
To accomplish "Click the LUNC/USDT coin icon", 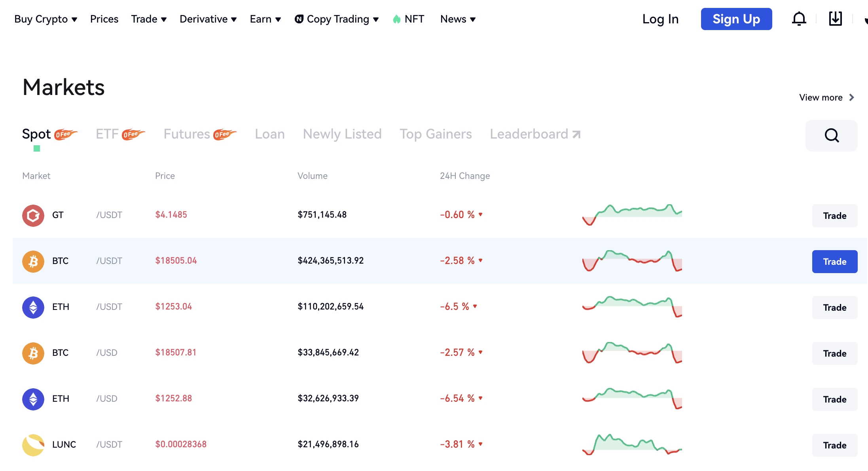I will coord(33,444).
